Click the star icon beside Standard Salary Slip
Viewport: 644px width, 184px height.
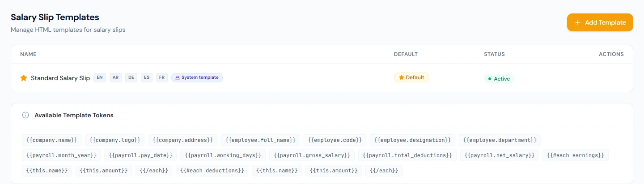[24, 78]
